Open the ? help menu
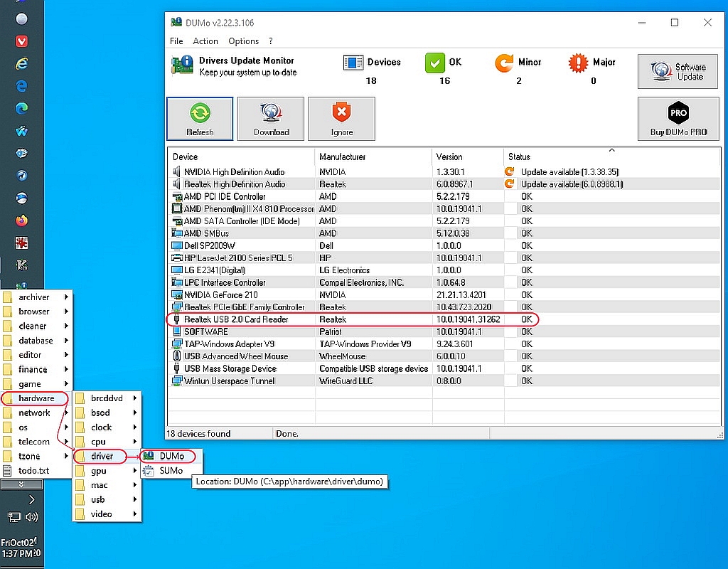 pos(271,41)
